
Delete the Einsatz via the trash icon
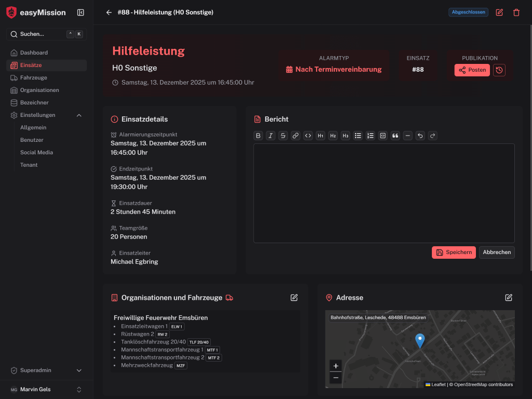click(x=516, y=12)
